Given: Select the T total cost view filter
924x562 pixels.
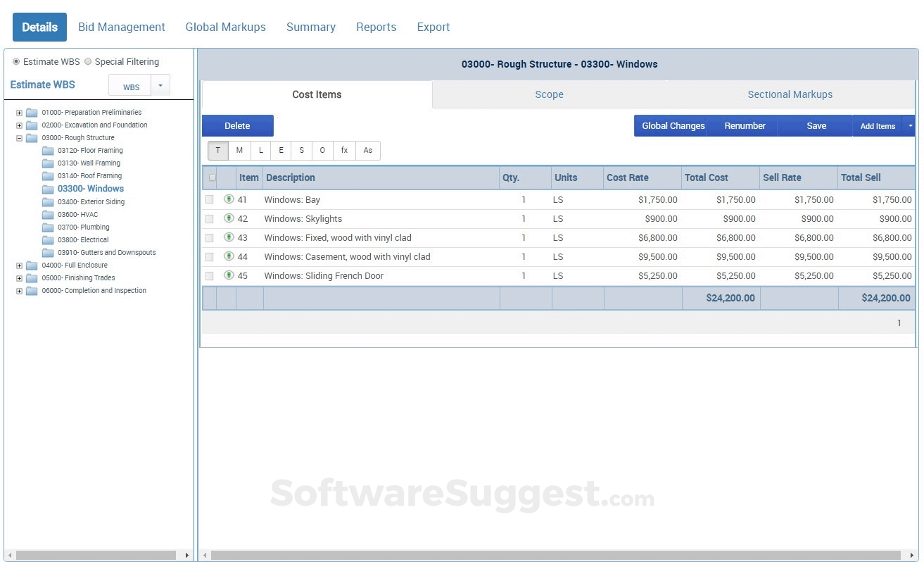Looking at the screenshot, I should [x=217, y=150].
